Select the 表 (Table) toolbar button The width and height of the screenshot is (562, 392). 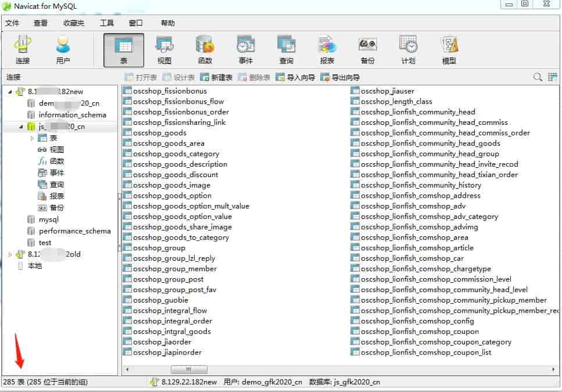tap(124, 50)
